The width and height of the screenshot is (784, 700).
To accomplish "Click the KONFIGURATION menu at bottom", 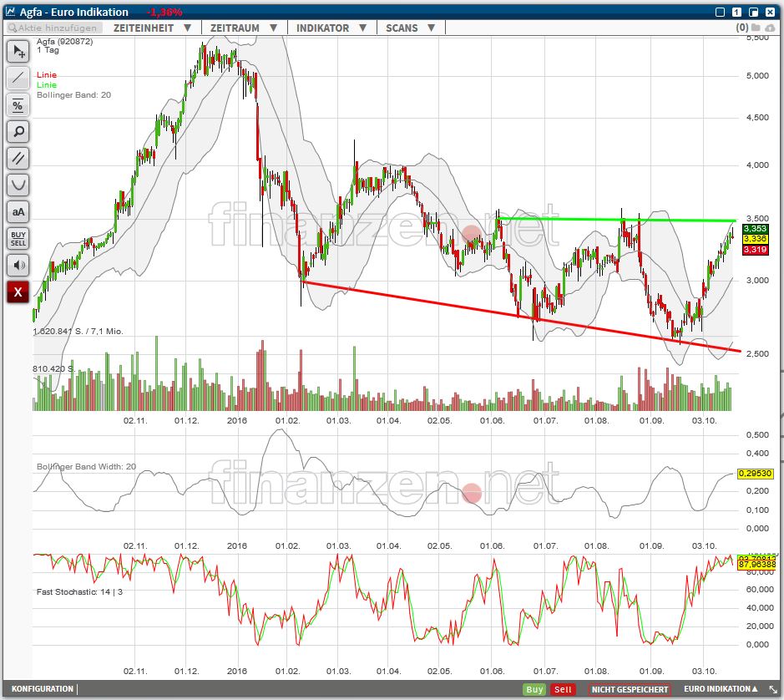I will pos(43,689).
